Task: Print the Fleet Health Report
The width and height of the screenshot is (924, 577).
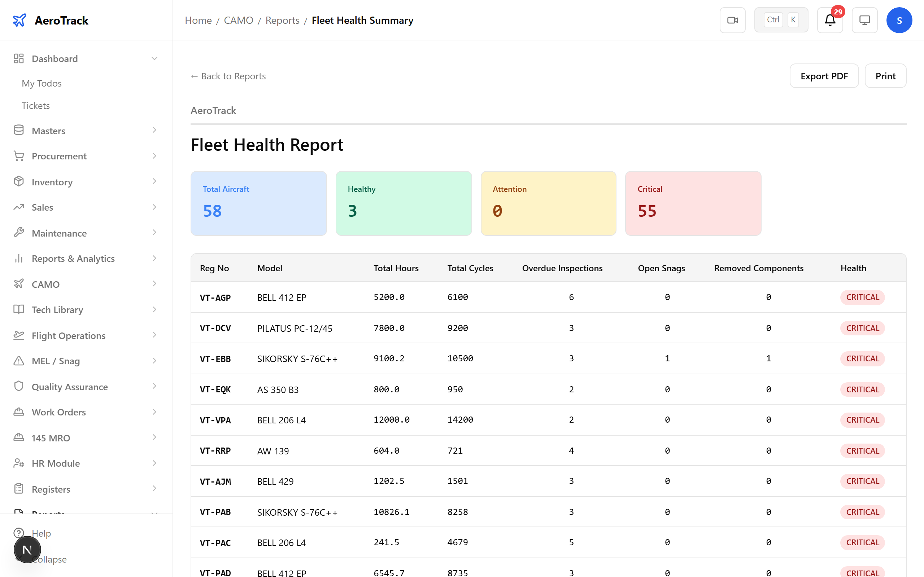Action: (x=885, y=76)
